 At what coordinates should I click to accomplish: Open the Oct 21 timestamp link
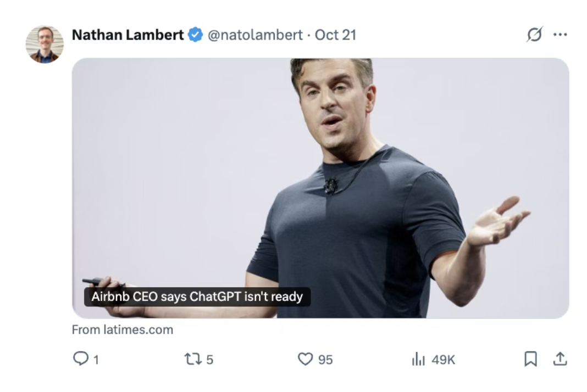click(335, 35)
